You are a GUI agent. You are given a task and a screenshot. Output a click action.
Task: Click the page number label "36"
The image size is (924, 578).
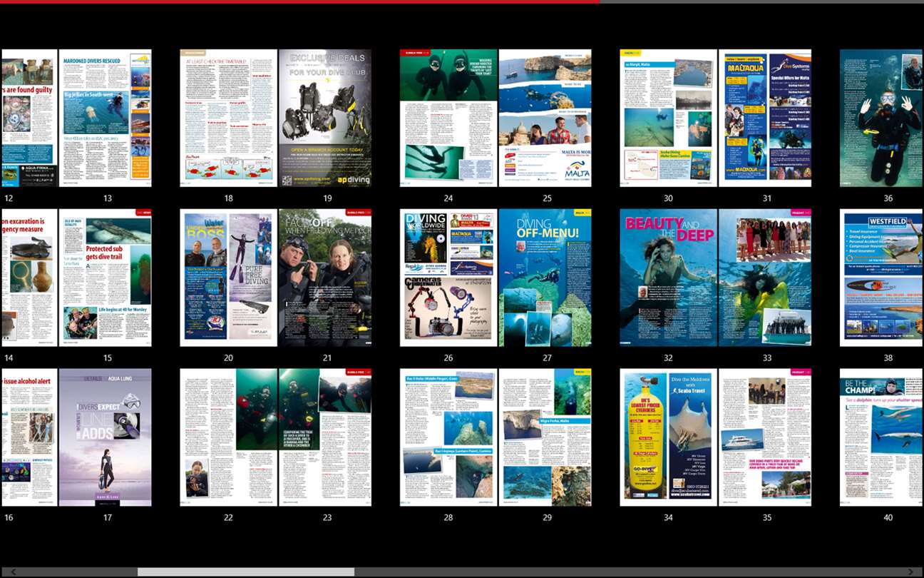888,198
